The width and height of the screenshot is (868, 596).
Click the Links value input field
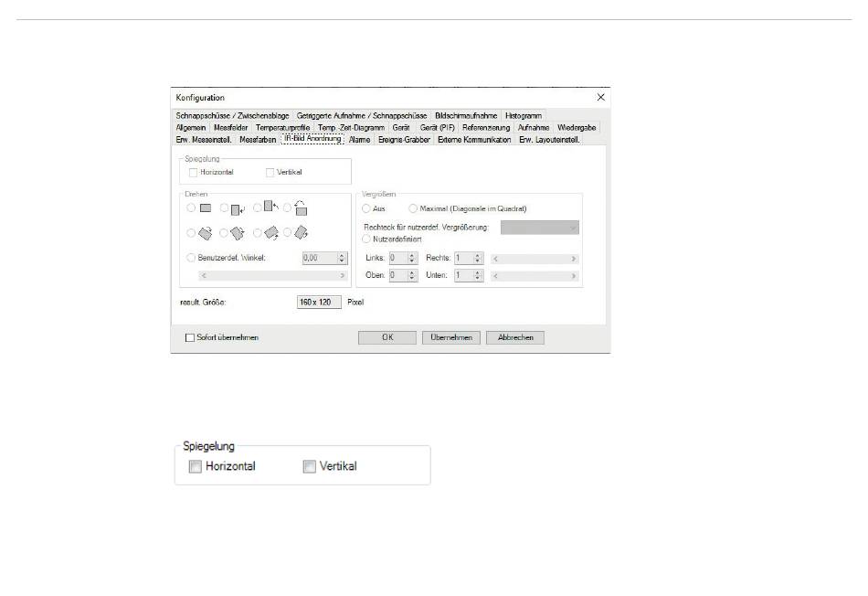pyautogui.click(x=398, y=258)
